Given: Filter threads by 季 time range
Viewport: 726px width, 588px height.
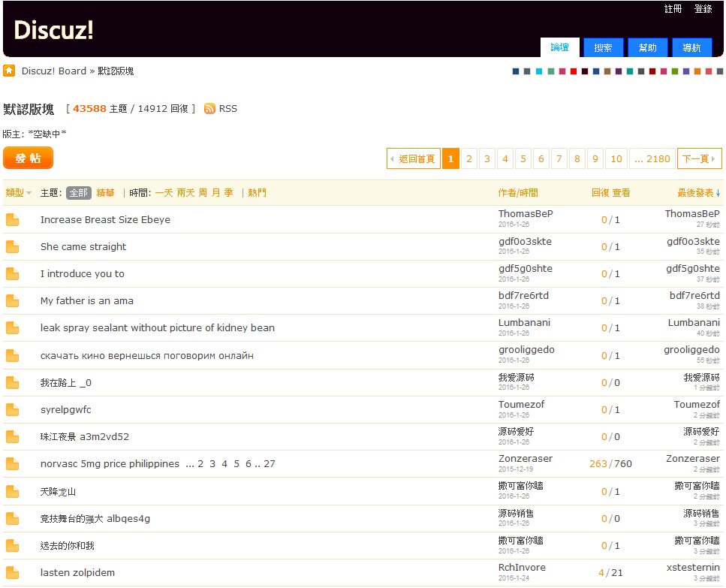Looking at the screenshot, I should click(229, 192).
